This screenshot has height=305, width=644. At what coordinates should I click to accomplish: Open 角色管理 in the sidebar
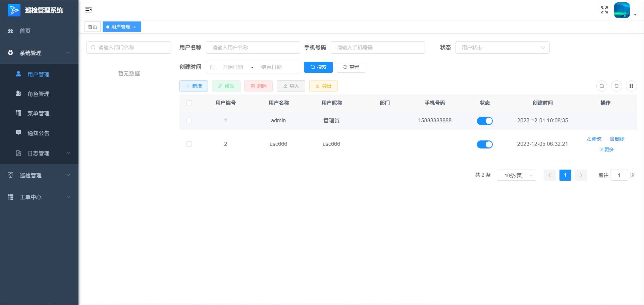click(x=38, y=94)
